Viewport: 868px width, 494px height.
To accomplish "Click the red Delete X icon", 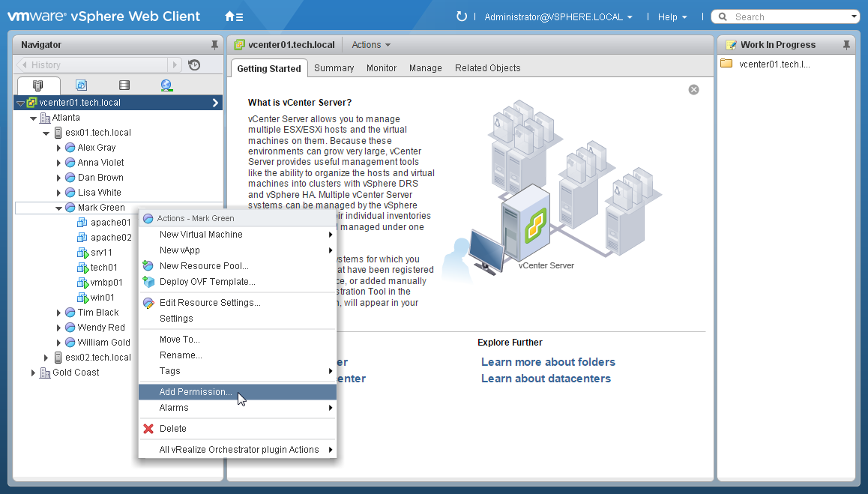I will (x=148, y=429).
